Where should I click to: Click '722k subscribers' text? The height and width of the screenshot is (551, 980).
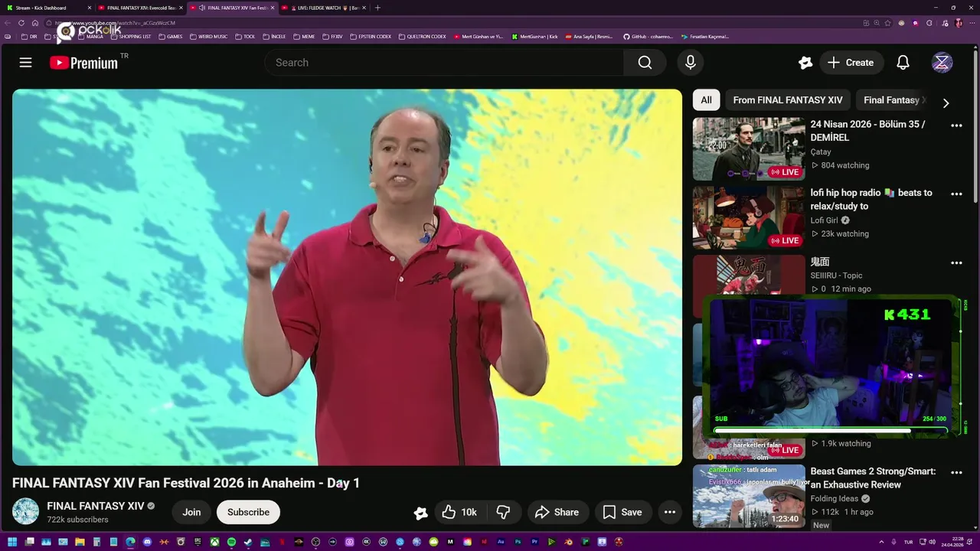77,520
